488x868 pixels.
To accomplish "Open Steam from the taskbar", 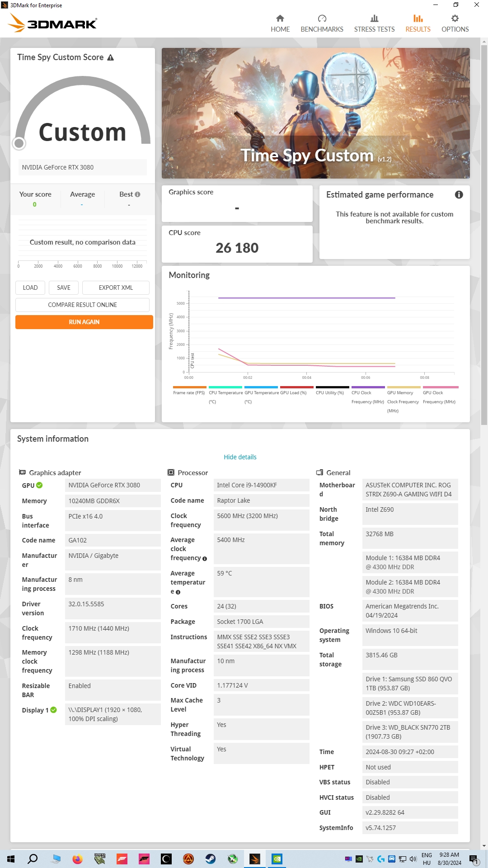I will pyautogui.click(x=210, y=859).
